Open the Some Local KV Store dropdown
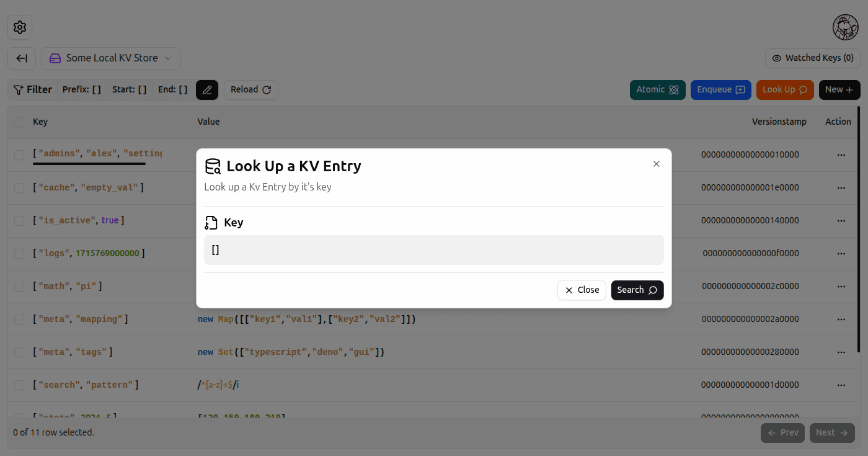 tap(111, 58)
